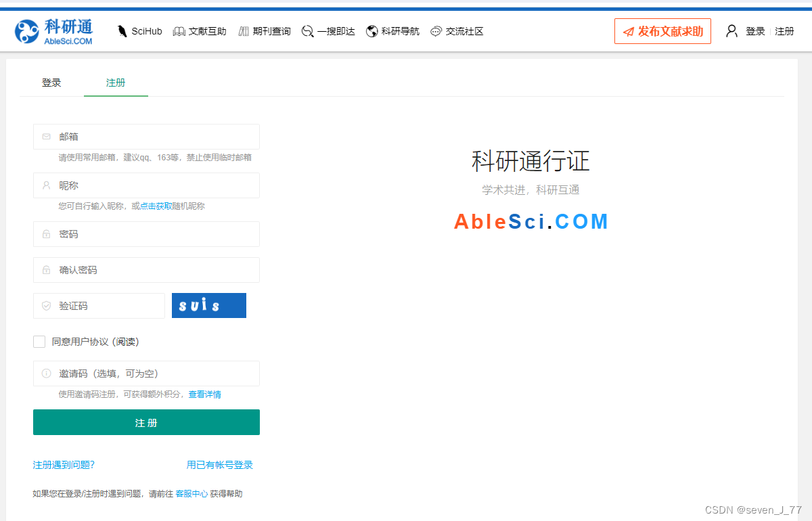The image size is (812, 521).
Task: Click the AbleSci.COM colored text
Action: [x=531, y=221]
